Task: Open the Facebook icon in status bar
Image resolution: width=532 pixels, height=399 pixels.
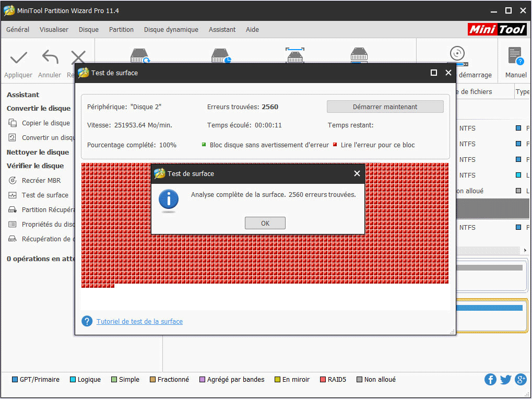Action: [x=490, y=379]
